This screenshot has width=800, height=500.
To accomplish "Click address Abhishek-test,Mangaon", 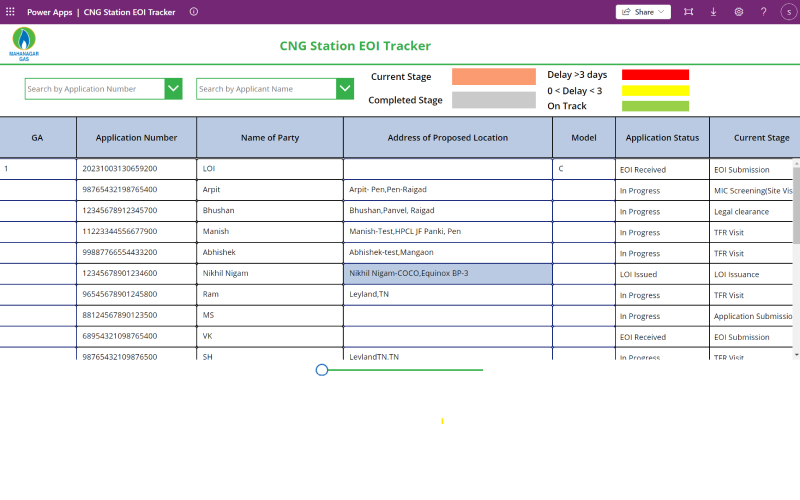I will tap(391, 252).
